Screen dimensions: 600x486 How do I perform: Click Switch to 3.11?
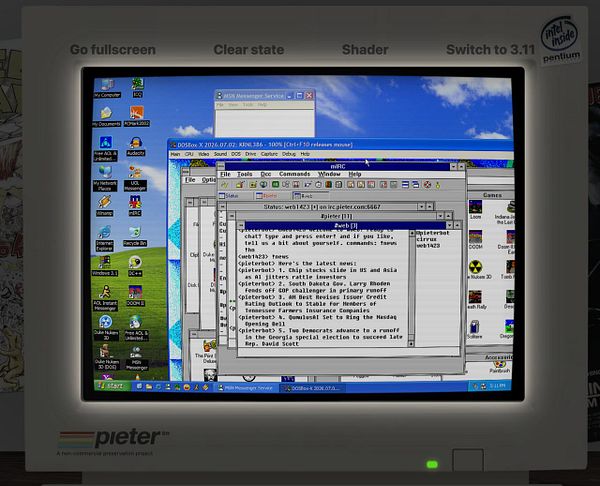coord(490,50)
